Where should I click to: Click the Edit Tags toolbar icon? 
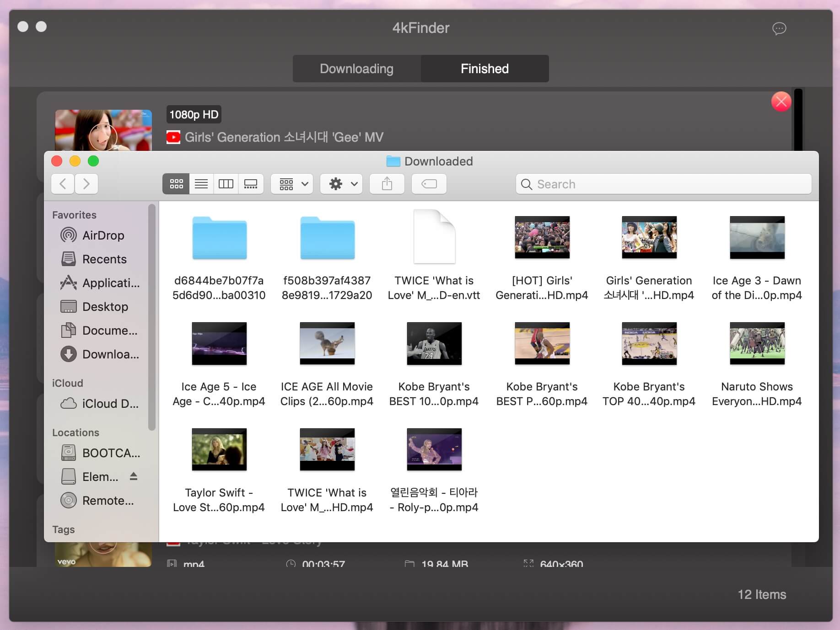[x=429, y=184]
